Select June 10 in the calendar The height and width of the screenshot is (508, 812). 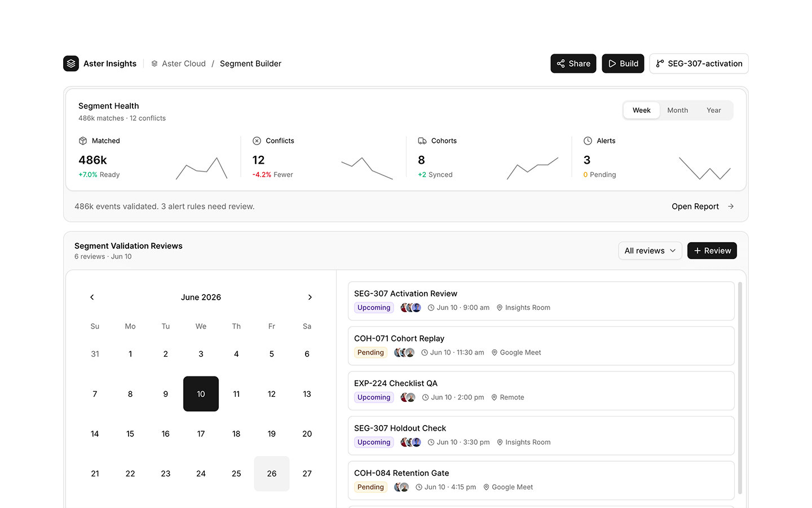tap(201, 394)
